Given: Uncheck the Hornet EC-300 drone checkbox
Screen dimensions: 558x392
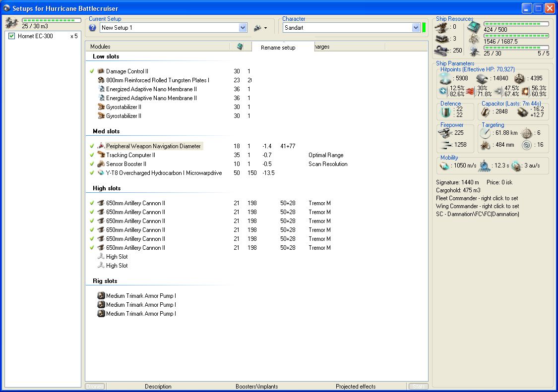Looking at the screenshot, I should pos(12,36).
